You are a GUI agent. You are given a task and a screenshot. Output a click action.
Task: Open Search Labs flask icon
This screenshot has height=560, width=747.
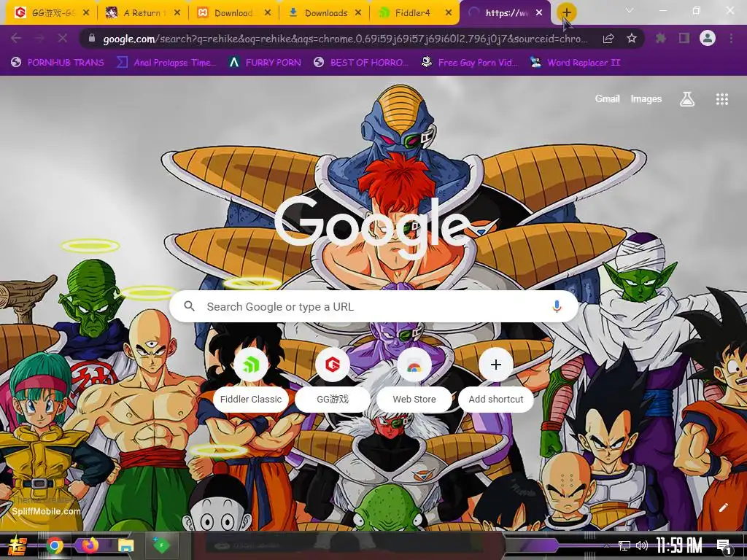tap(687, 99)
